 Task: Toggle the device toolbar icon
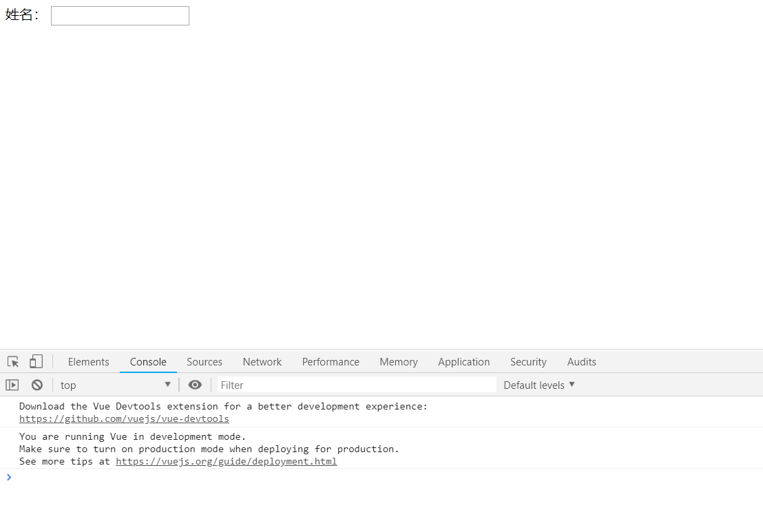coord(36,361)
